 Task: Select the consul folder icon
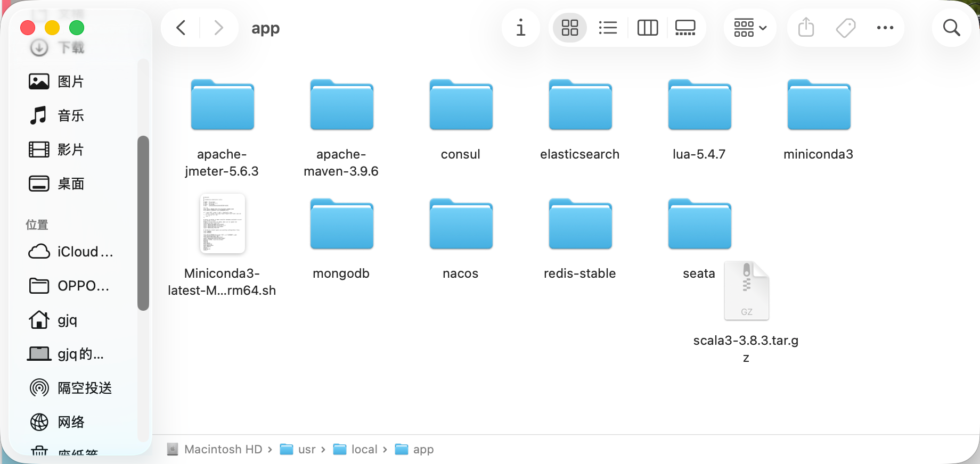(461, 105)
